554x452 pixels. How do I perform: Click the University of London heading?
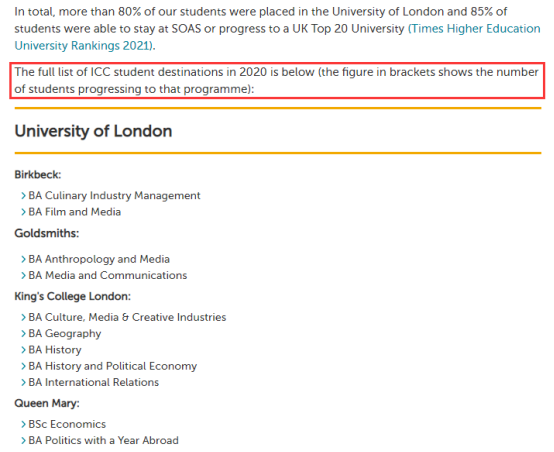coord(93,131)
